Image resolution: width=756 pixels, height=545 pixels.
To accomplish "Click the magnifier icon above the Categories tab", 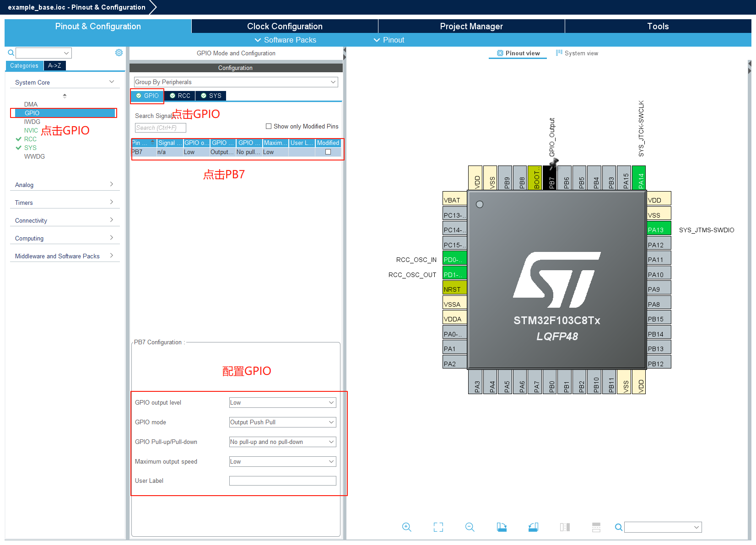I will [x=11, y=53].
